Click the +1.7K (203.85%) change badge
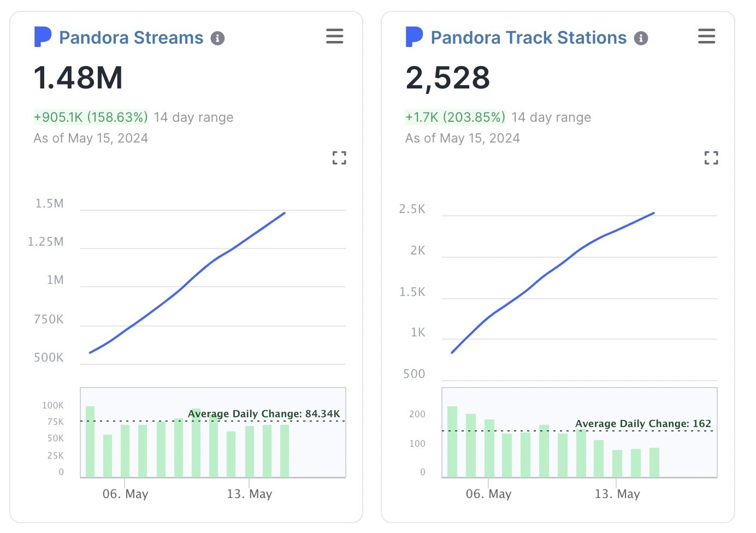Image resolution: width=756 pixels, height=533 pixels. [x=455, y=117]
